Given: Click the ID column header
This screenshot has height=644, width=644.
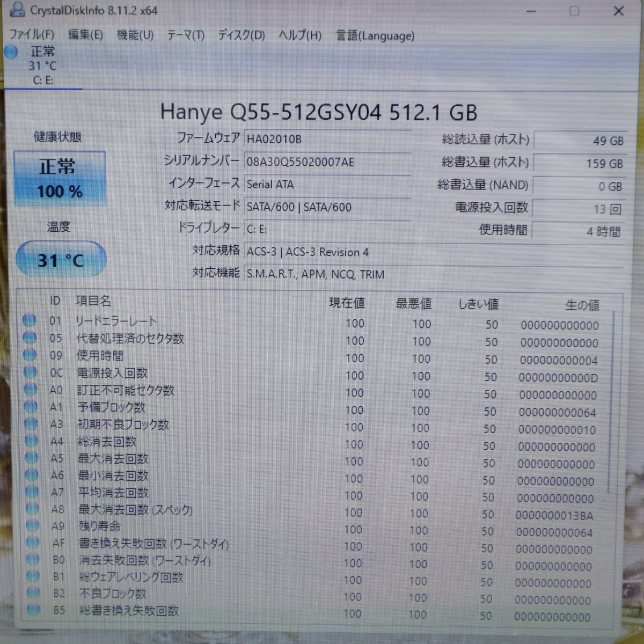Looking at the screenshot, I should pyautogui.click(x=55, y=301).
